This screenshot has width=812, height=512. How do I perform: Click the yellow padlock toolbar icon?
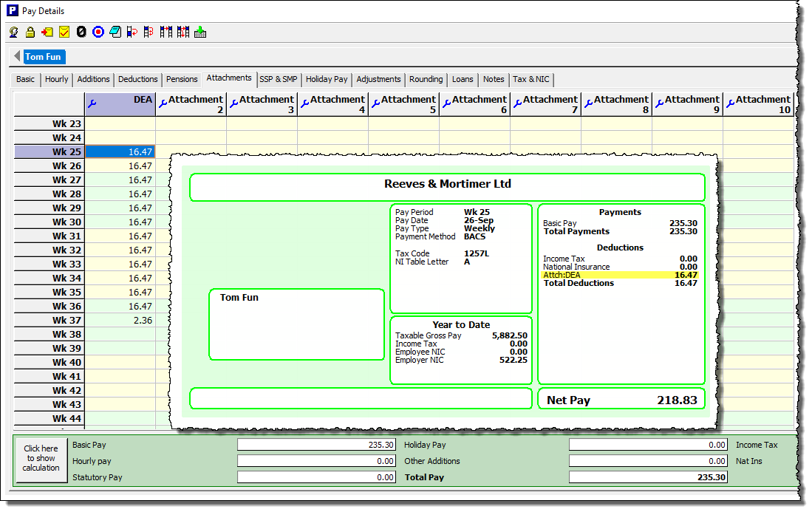click(30, 32)
